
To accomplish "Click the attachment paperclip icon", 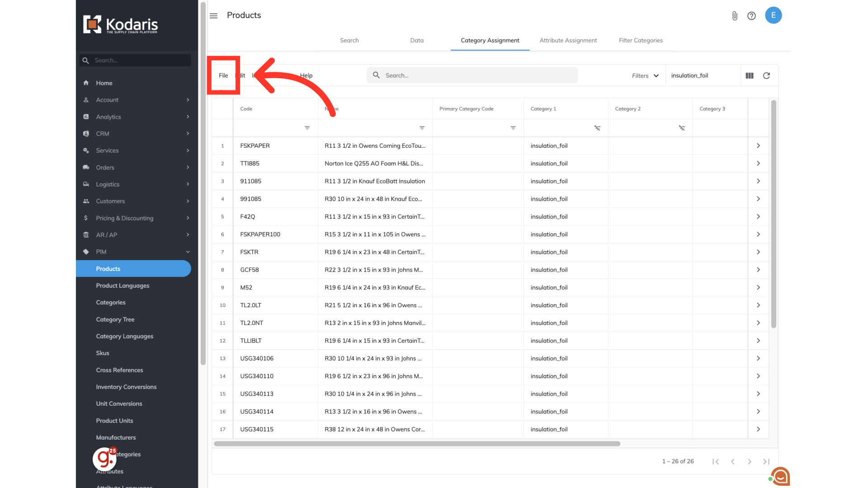I will (x=735, y=16).
